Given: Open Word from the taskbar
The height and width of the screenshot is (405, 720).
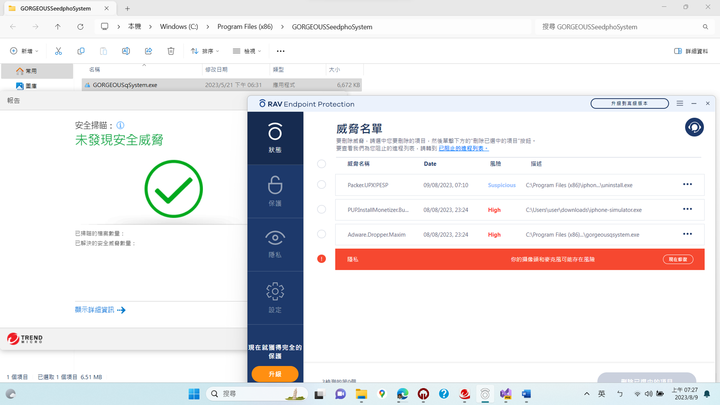Looking at the screenshot, I should pos(526,394).
